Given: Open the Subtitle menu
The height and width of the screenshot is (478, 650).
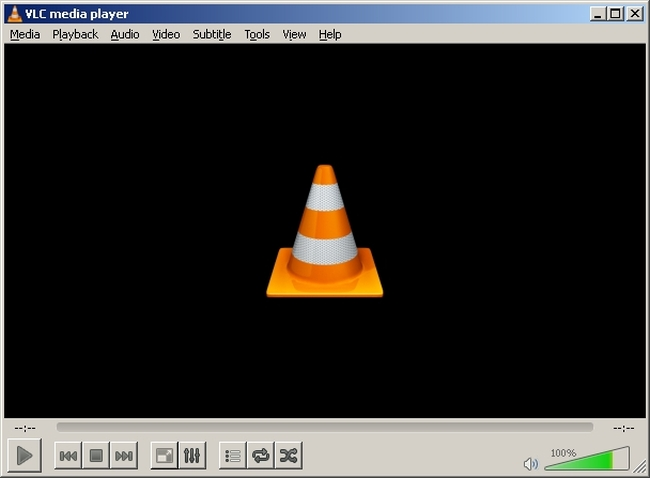Looking at the screenshot, I should (x=212, y=34).
